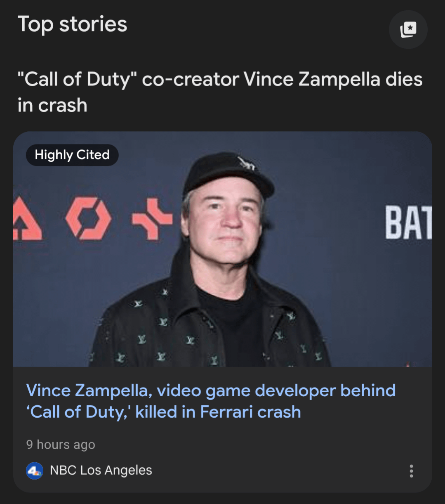Click the white "BAT" lettering in the photo
The height and width of the screenshot is (504, 445).
(407, 223)
